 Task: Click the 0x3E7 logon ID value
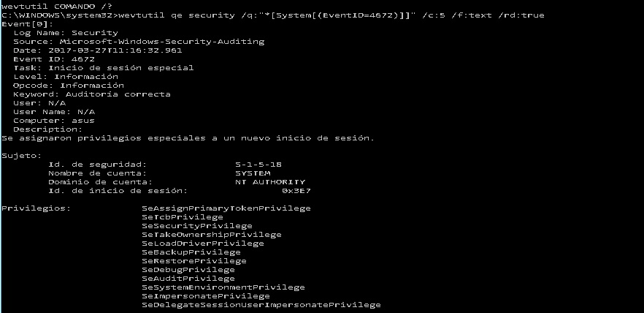[296, 191]
